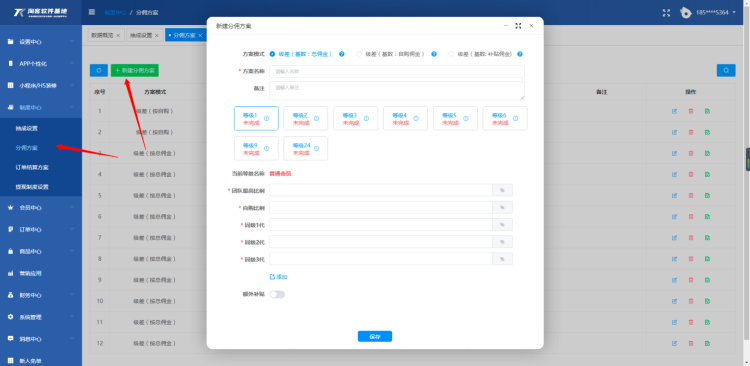The height and width of the screenshot is (366, 750).
Task: Click the edit icon in table row 10
Action: (674, 301)
